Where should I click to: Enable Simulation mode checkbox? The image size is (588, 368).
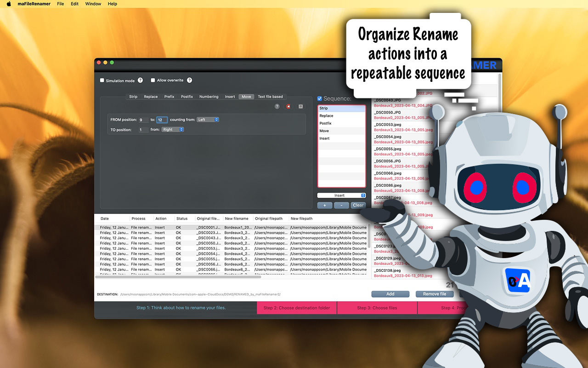point(102,80)
